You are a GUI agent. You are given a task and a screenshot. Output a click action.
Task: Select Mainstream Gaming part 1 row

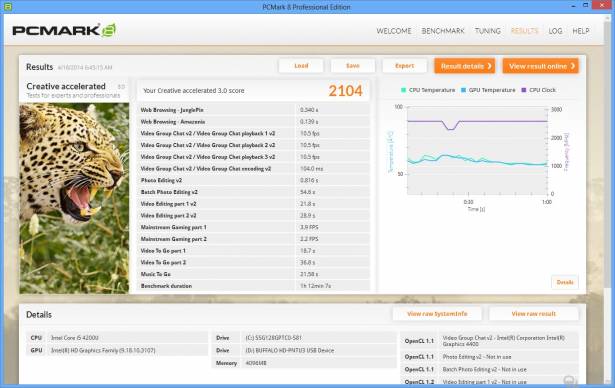pos(253,227)
